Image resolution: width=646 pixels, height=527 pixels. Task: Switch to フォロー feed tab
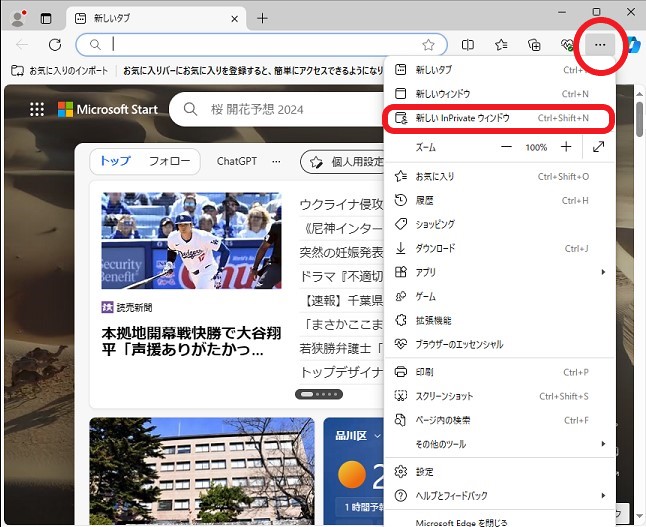pos(169,161)
